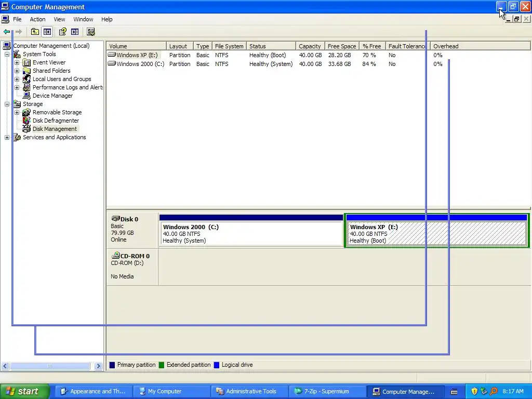Click the grey Forward arrow toolbar icon
This screenshot has height=399, width=532.
[x=19, y=32]
